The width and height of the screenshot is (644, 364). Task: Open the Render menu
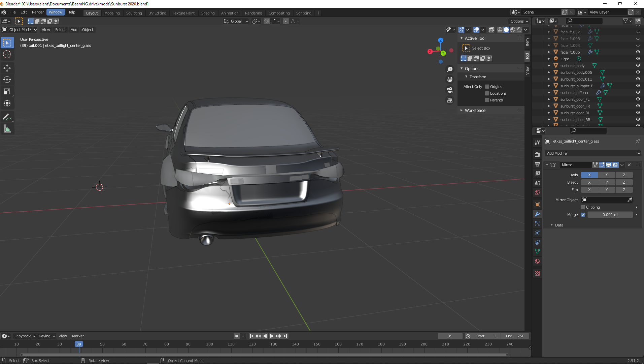(x=38, y=12)
